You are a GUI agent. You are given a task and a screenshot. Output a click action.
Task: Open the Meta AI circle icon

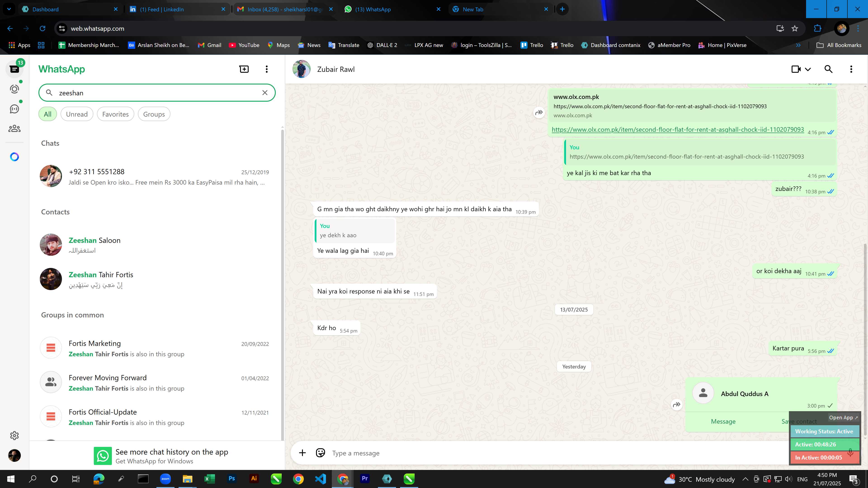click(14, 157)
